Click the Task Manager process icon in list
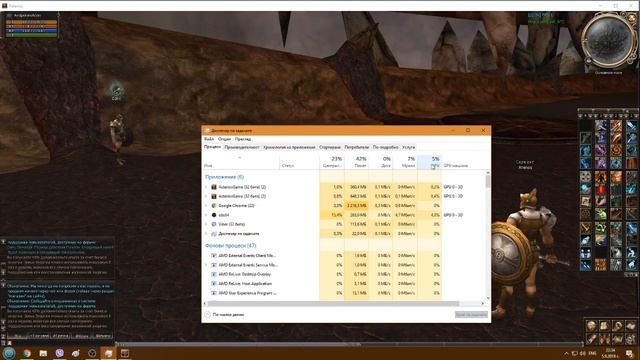The width and height of the screenshot is (640, 360). (x=213, y=234)
